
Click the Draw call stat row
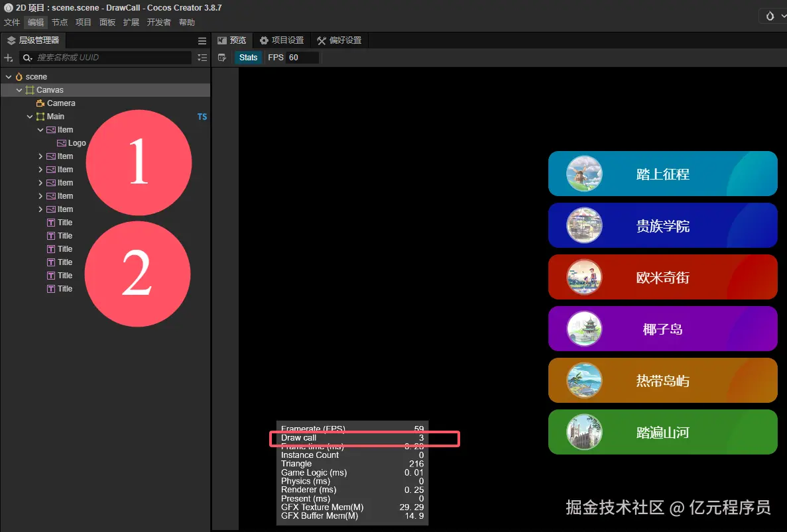pyautogui.click(x=352, y=438)
